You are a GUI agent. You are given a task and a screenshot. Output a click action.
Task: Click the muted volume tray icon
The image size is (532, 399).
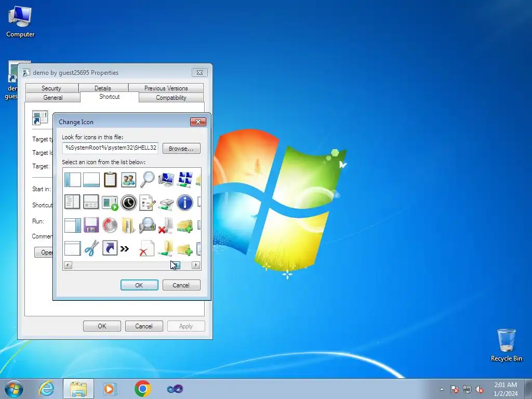(x=480, y=389)
